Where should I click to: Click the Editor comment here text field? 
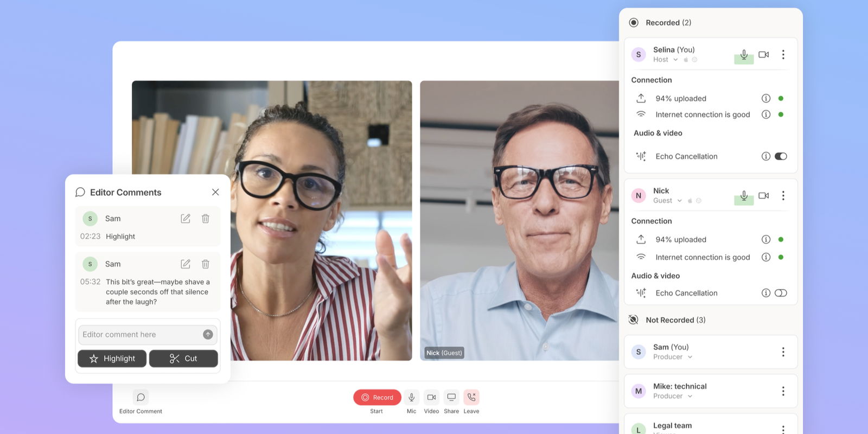click(141, 335)
